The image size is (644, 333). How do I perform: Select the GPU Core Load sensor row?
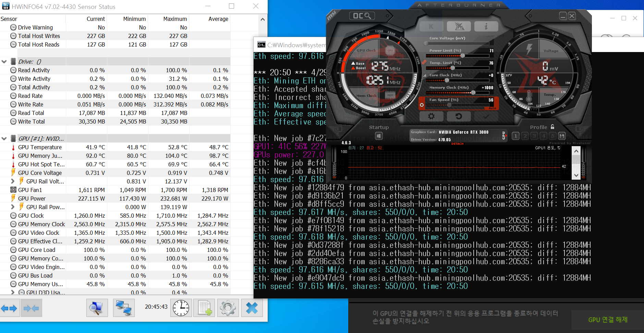(x=115, y=250)
